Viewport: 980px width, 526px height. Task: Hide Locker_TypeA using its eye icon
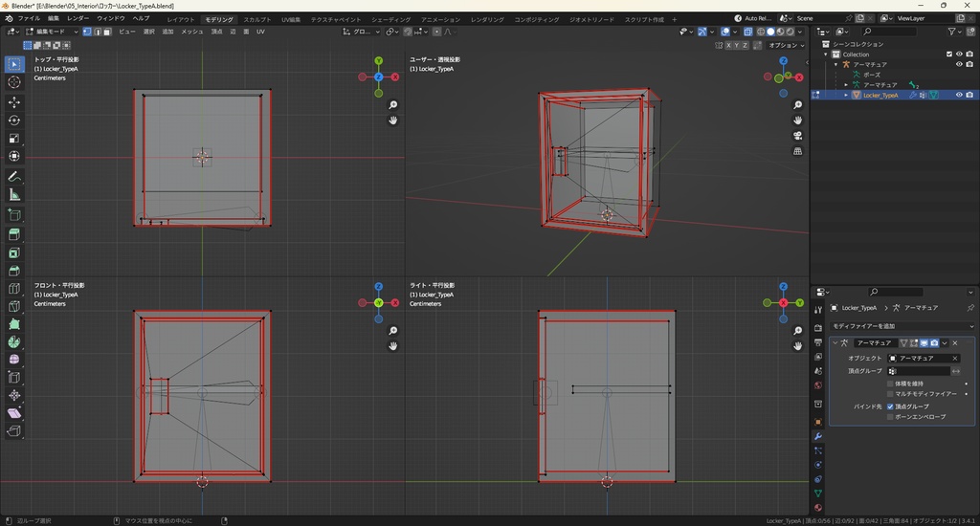(x=959, y=95)
